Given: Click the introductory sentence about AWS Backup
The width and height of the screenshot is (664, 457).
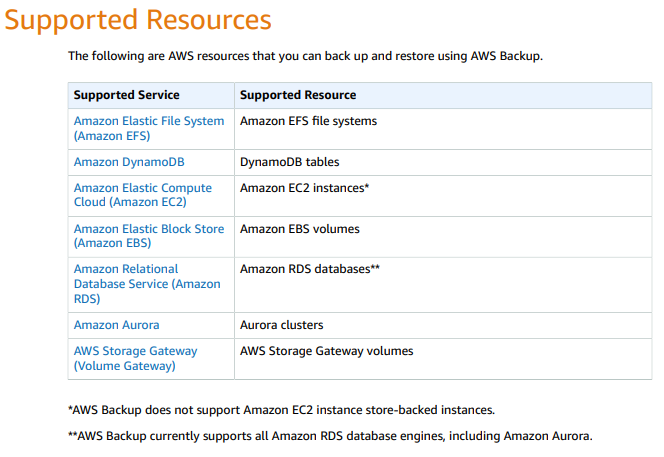Looking at the screenshot, I should point(305,56).
